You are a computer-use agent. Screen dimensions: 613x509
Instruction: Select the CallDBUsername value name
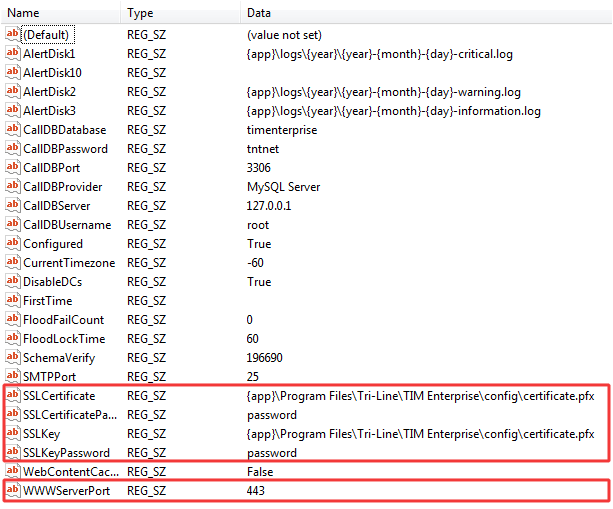coord(67,225)
